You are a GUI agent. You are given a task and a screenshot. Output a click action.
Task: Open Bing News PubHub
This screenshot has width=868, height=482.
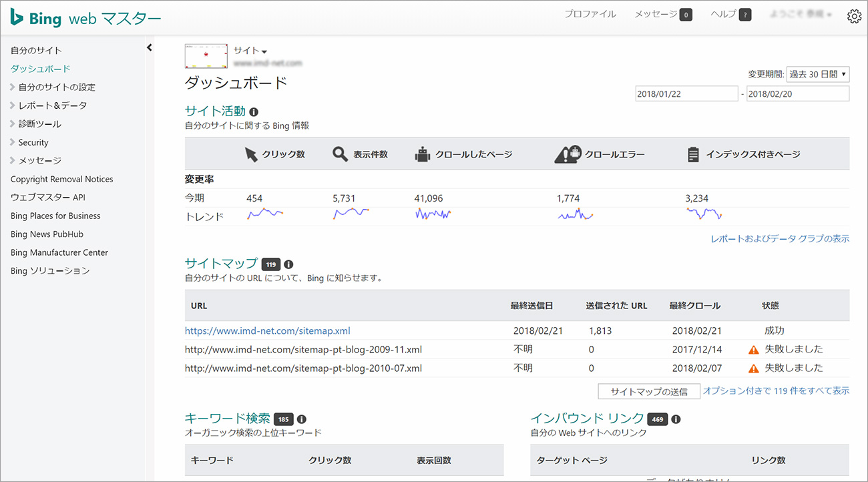(47, 234)
